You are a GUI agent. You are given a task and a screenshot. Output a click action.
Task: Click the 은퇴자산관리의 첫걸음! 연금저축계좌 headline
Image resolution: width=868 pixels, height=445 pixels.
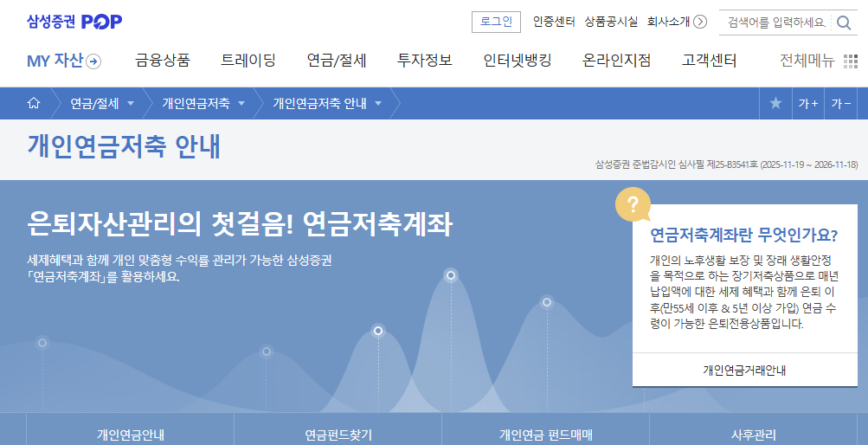click(240, 224)
